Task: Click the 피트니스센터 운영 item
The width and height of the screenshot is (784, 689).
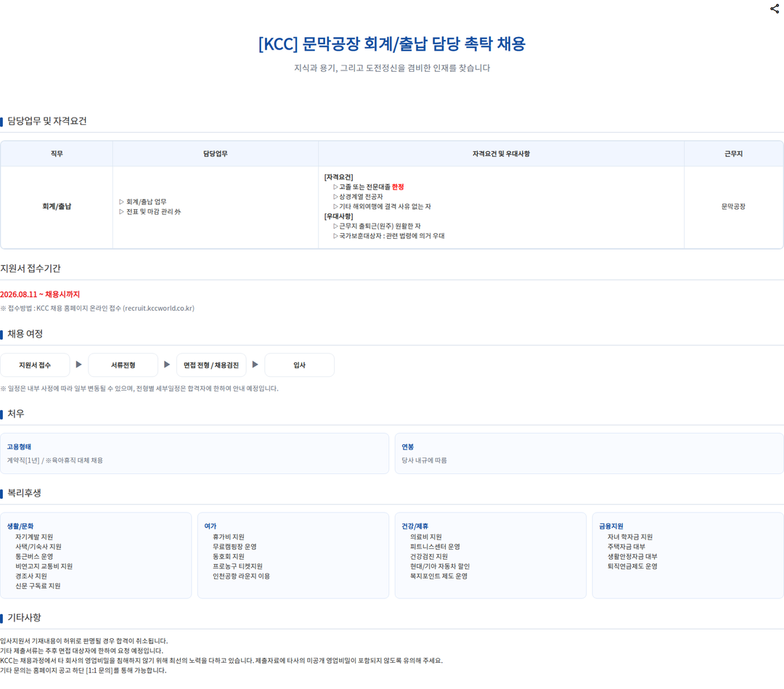Action: (x=435, y=547)
